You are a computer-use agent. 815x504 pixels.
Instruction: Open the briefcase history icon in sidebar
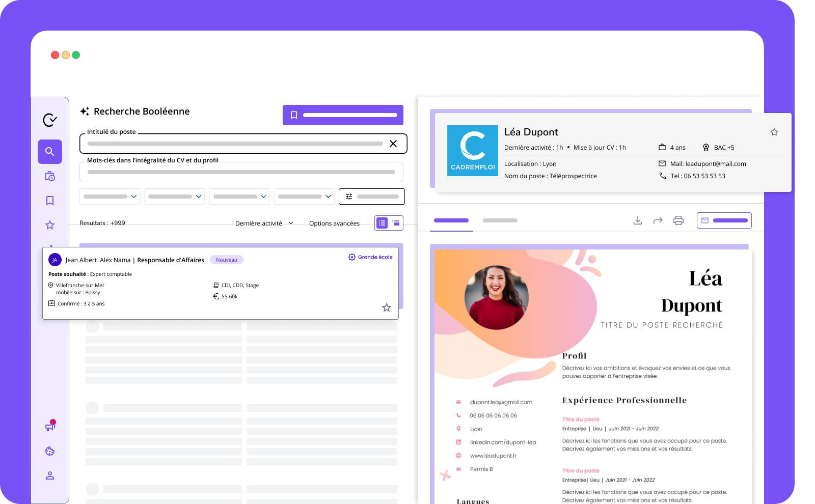click(49, 176)
